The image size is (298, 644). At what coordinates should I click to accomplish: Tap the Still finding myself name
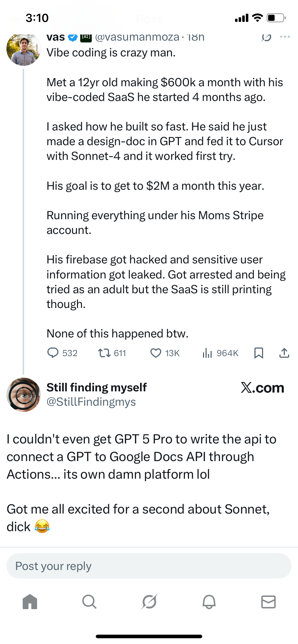(x=96, y=387)
